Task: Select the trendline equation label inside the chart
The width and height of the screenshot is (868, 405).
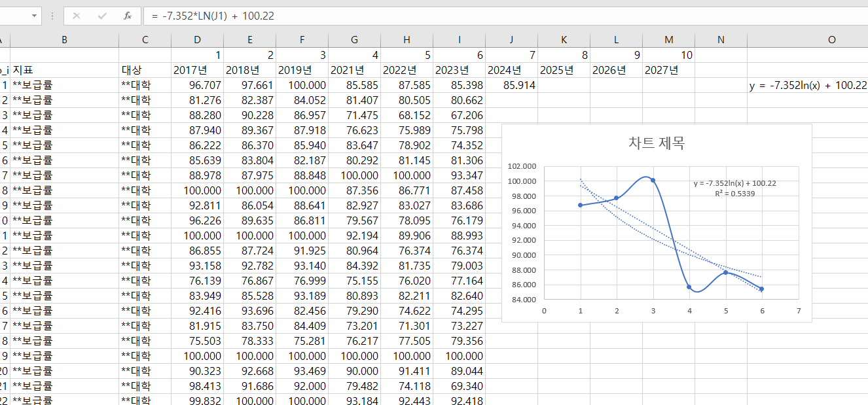Action: pyautogui.click(x=735, y=183)
